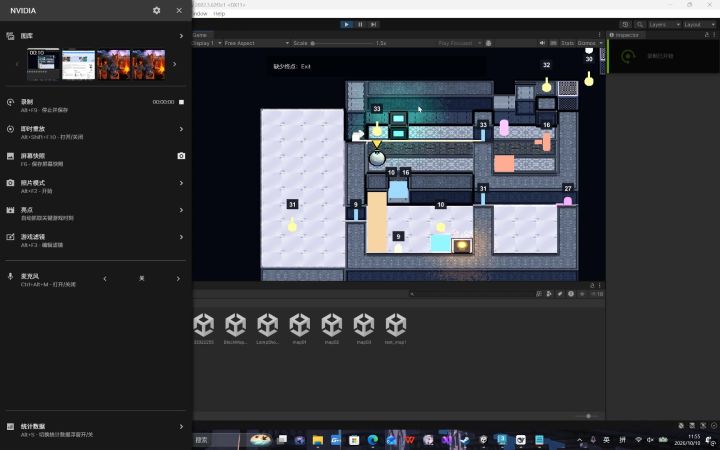Click the Windows taskbar search box
The width and height of the screenshot is (720, 450).
pos(216,439)
